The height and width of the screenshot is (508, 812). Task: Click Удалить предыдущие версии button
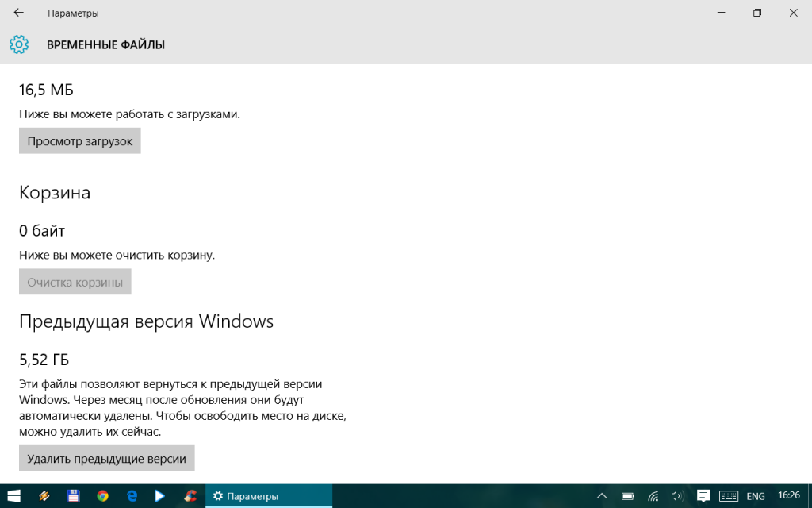point(106,458)
